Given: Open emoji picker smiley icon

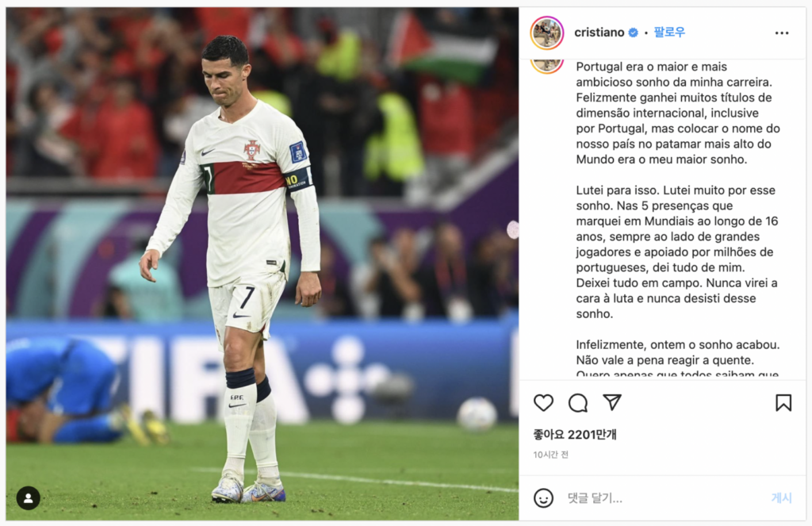Looking at the screenshot, I should [x=543, y=498].
